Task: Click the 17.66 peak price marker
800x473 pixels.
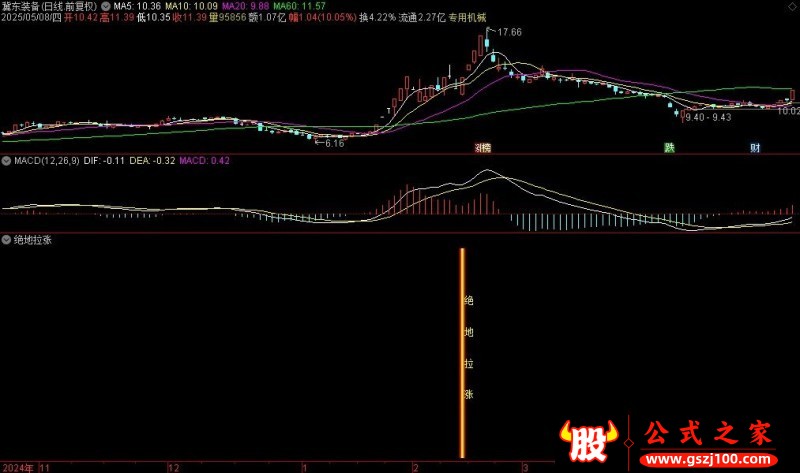Action: click(x=509, y=32)
